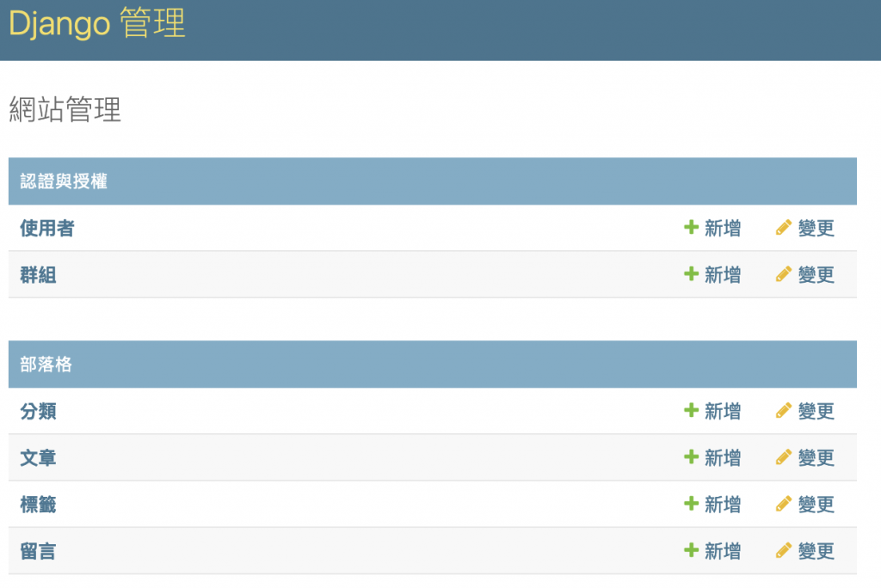Open the 使用者 model link

[x=47, y=228]
